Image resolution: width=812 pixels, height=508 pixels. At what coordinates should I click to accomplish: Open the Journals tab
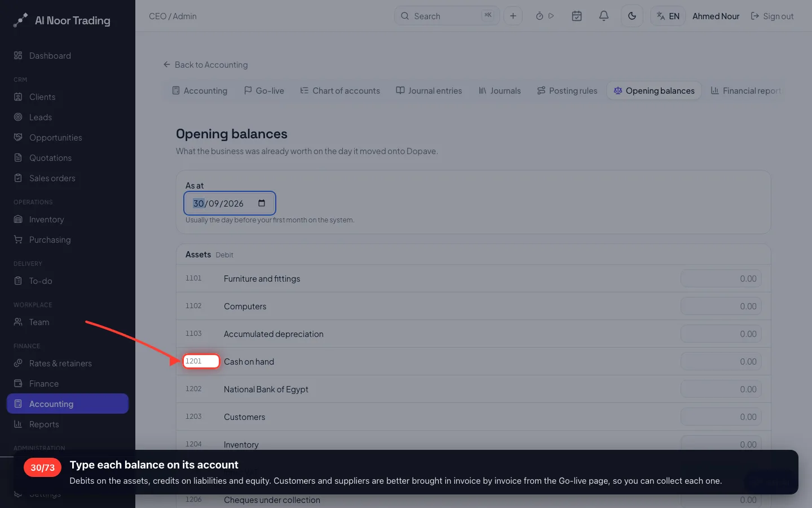[x=500, y=90]
